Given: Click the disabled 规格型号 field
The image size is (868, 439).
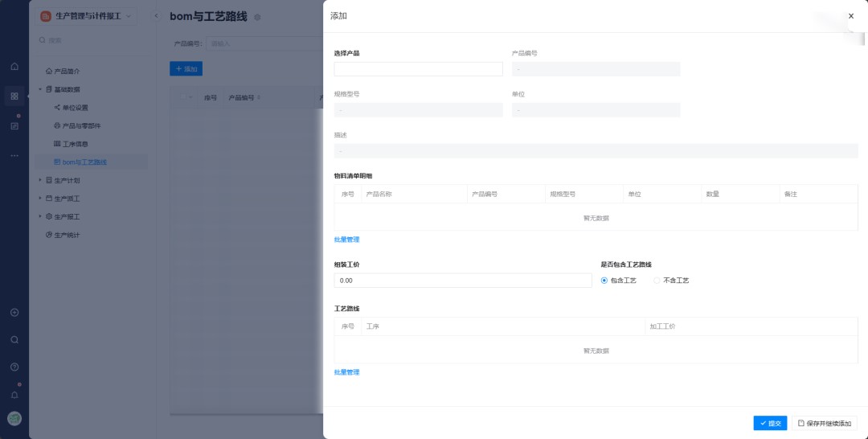Looking at the screenshot, I should click(418, 109).
